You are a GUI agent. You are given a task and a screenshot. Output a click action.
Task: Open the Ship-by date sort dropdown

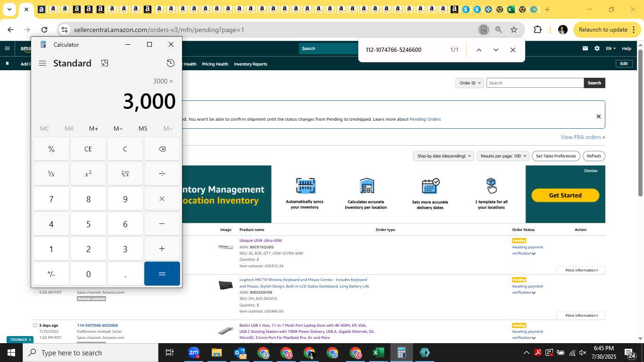click(x=444, y=156)
